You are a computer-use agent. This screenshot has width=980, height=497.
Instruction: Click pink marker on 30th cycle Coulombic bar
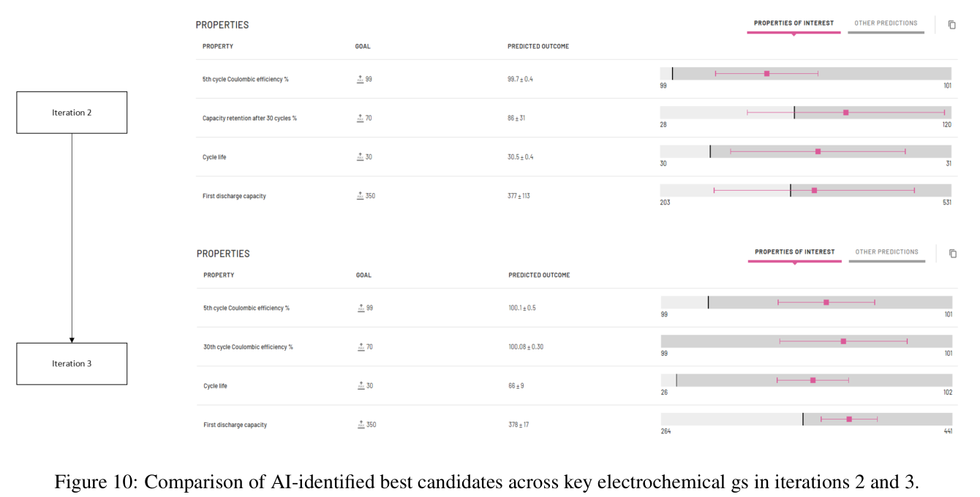pos(843,341)
